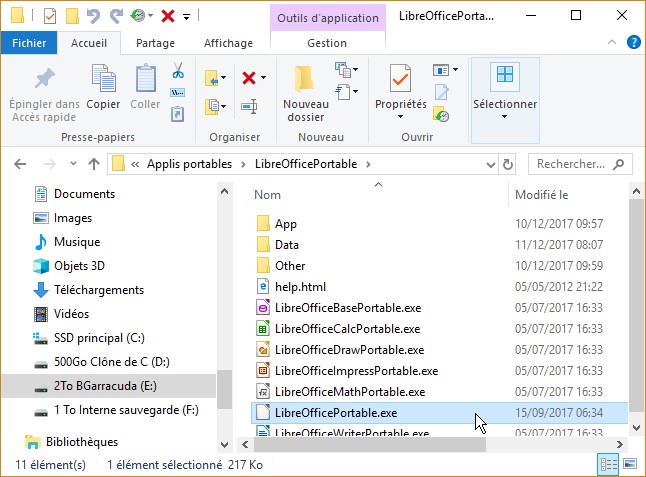This screenshot has height=477, width=646.
Task: Switch to Large icons view in status bar
Action: (630, 464)
